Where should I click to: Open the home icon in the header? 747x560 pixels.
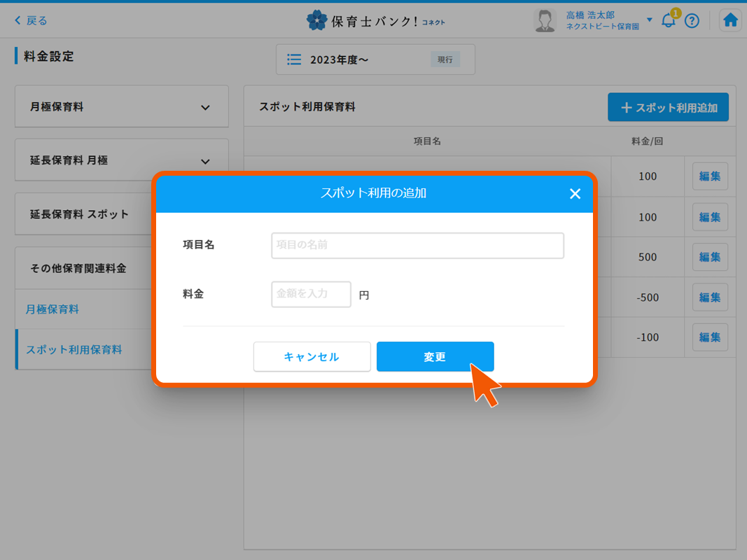pos(729,20)
